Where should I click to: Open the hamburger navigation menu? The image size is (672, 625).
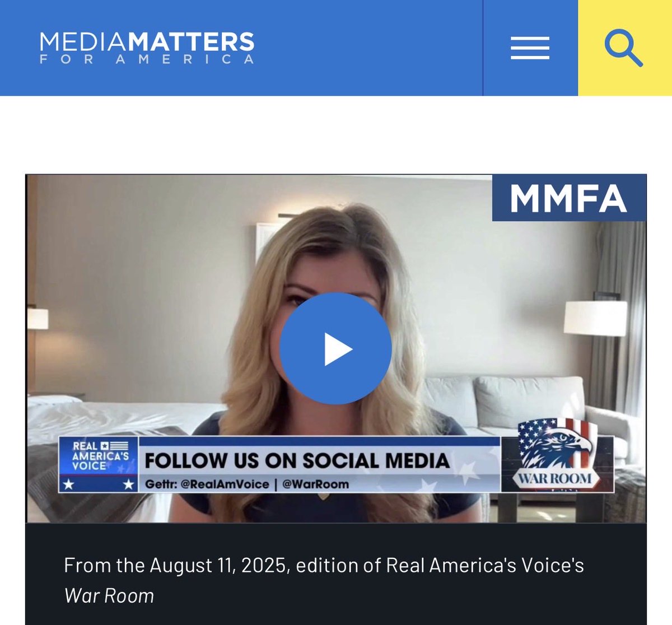click(530, 48)
